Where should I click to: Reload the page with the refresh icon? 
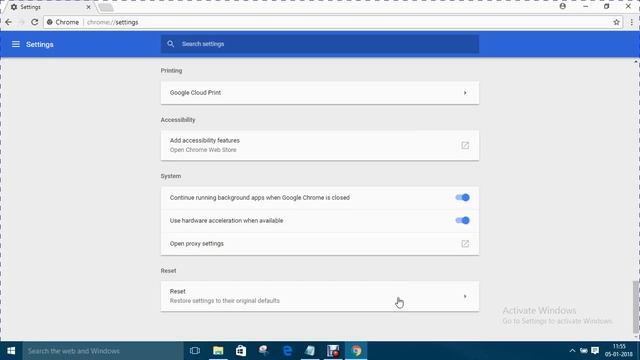point(34,22)
